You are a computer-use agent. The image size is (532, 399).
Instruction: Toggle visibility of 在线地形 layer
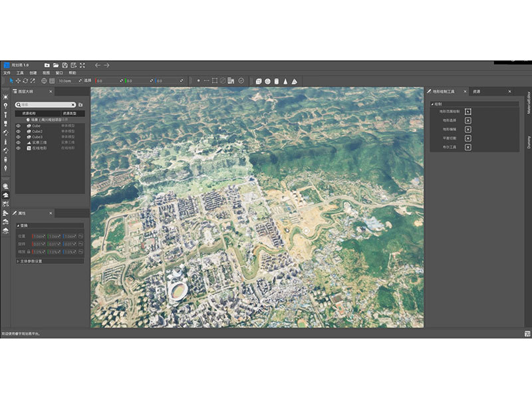coord(19,148)
